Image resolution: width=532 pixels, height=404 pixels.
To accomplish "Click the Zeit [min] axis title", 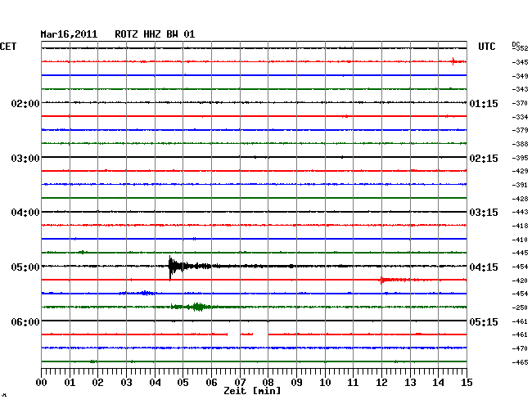I will (252, 391).
